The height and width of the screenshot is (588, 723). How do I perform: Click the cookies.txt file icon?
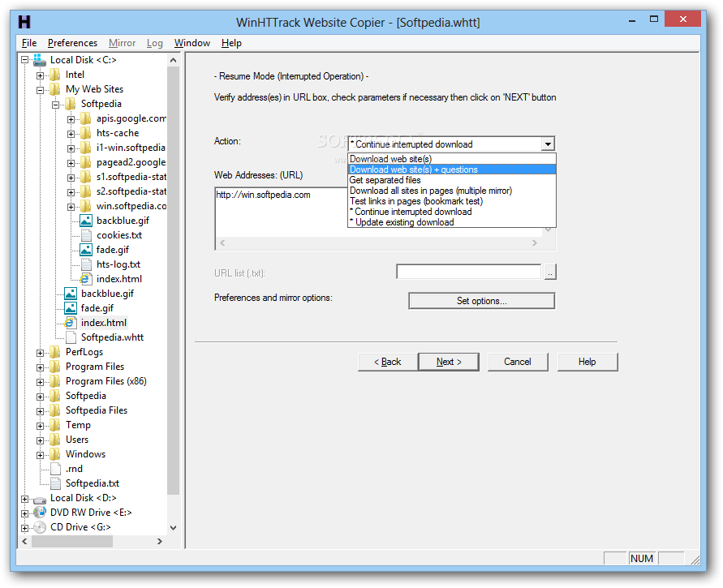tap(86, 235)
